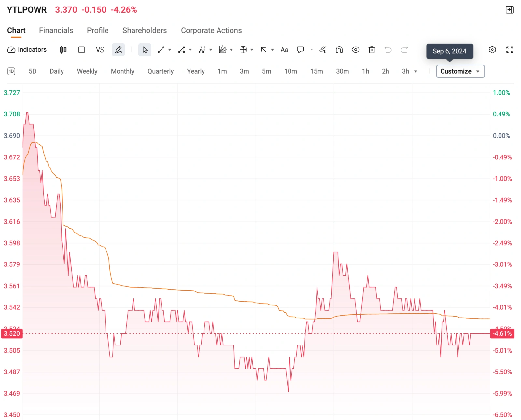This screenshot has height=420, width=521.
Task: Select the projection chart region tool
Action: pos(223,50)
